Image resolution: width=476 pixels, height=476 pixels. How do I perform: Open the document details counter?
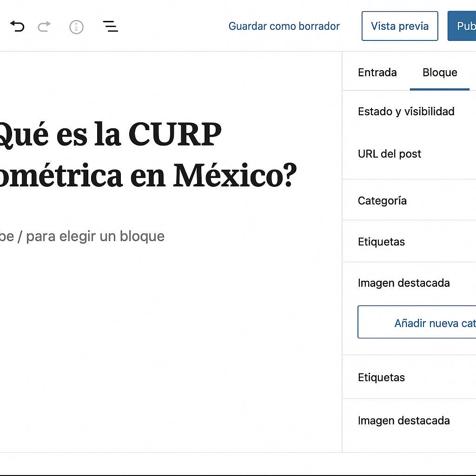[76, 26]
